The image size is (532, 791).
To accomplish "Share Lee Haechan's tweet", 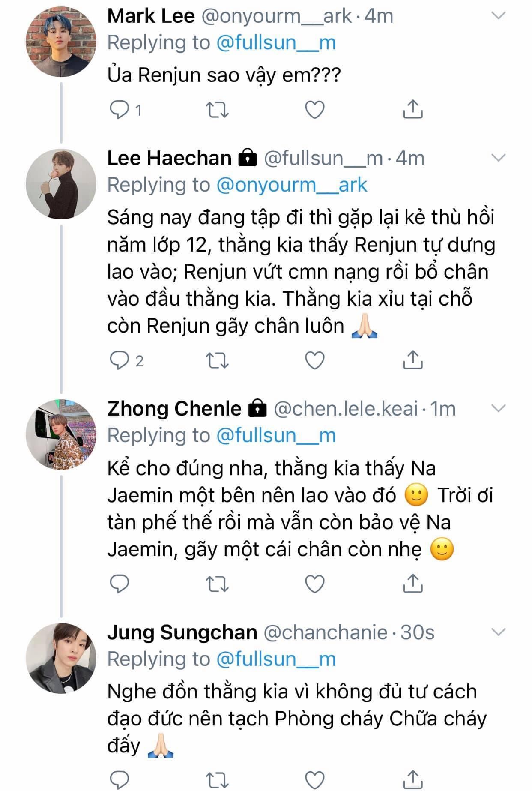I will (x=413, y=360).
